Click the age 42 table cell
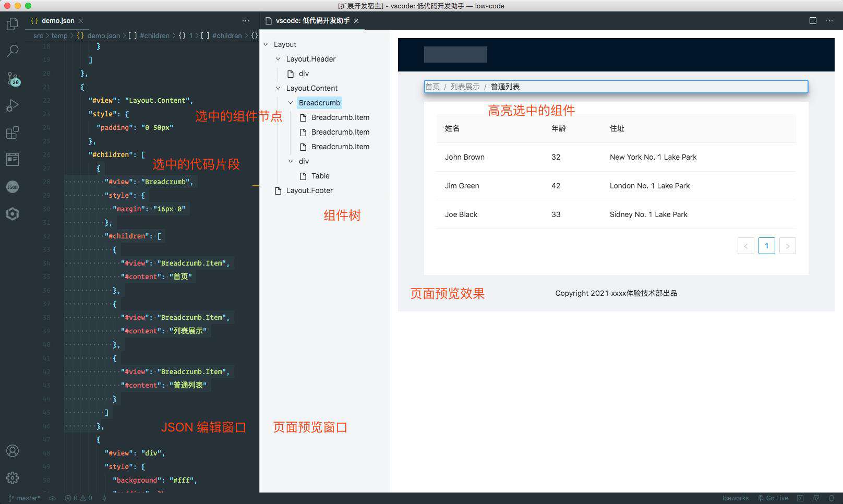Screen dimensions: 843x504 [556, 186]
